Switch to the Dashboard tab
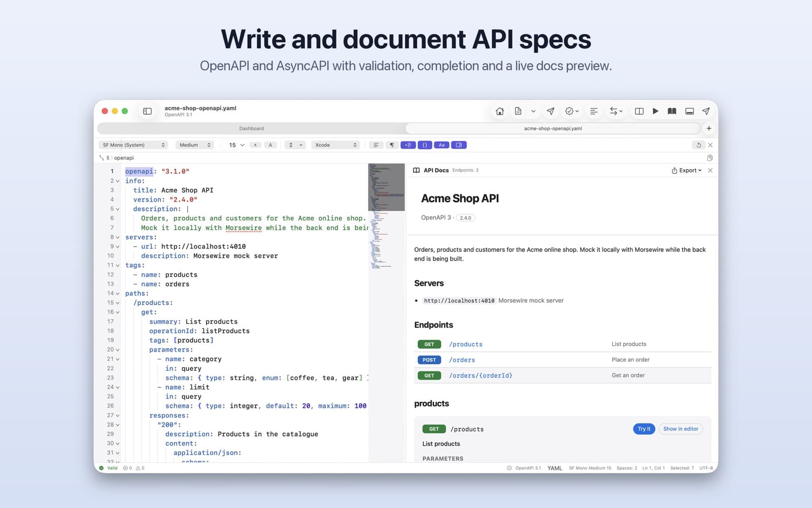The width and height of the screenshot is (812, 508). [251, 129]
